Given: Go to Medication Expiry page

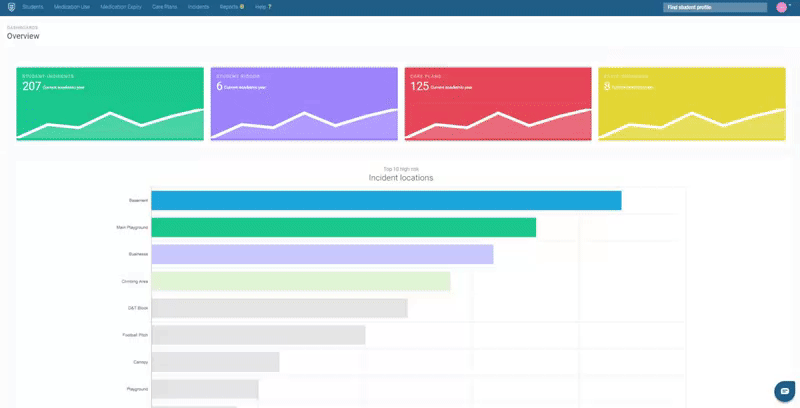Looking at the screenshot, I should pos(121,7).
